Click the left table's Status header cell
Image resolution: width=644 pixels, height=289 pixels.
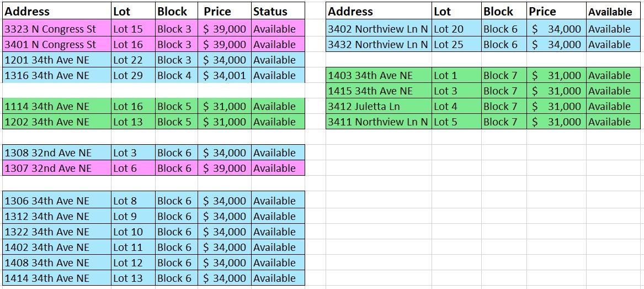point(278,12)
